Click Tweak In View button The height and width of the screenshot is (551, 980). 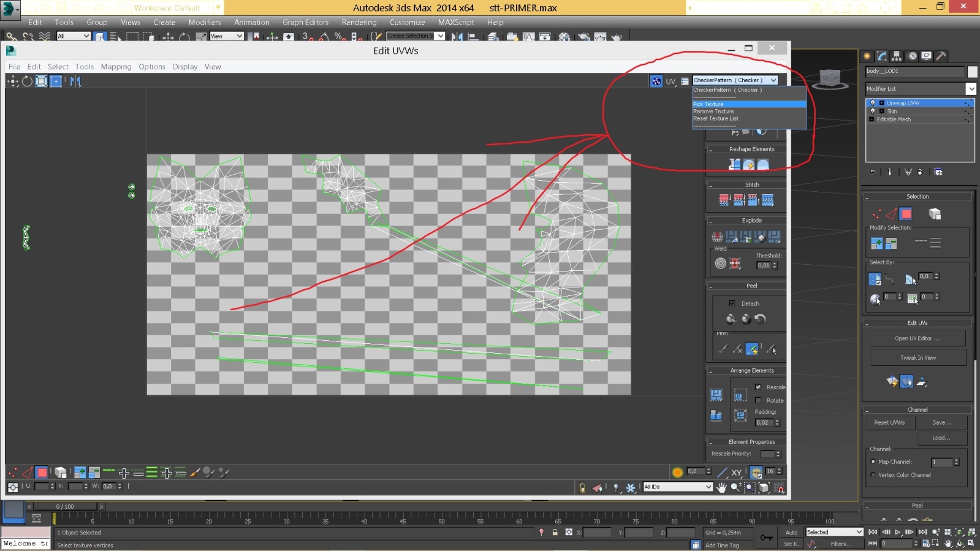917,358
